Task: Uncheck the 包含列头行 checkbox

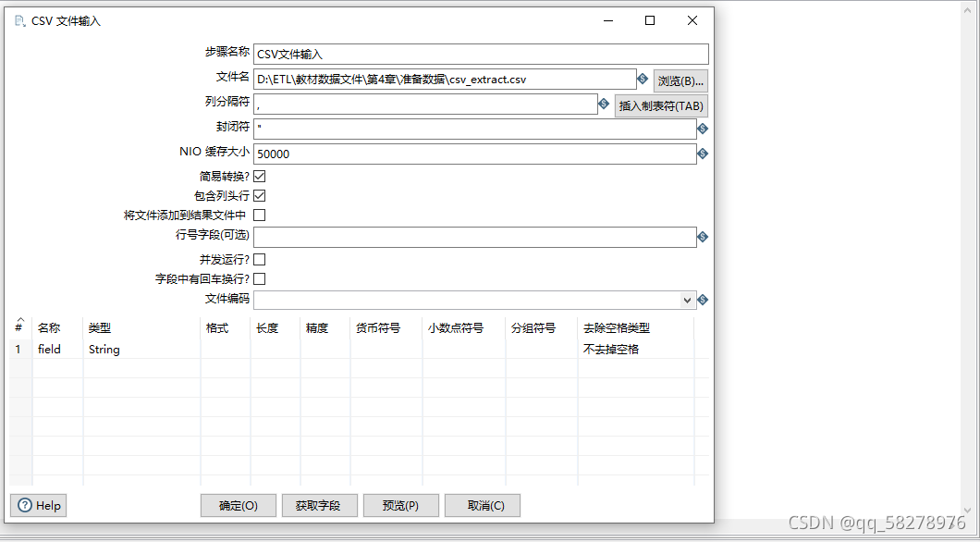Action: pyautogui.click(x=260, y=196)
